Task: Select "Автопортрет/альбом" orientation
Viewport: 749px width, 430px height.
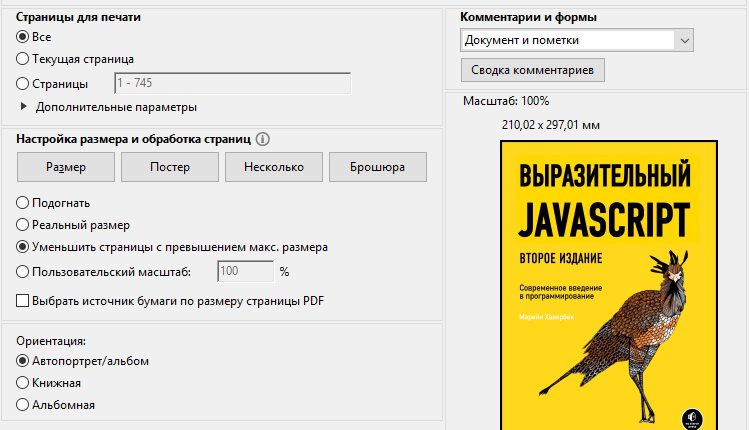Action: point(22,361)
